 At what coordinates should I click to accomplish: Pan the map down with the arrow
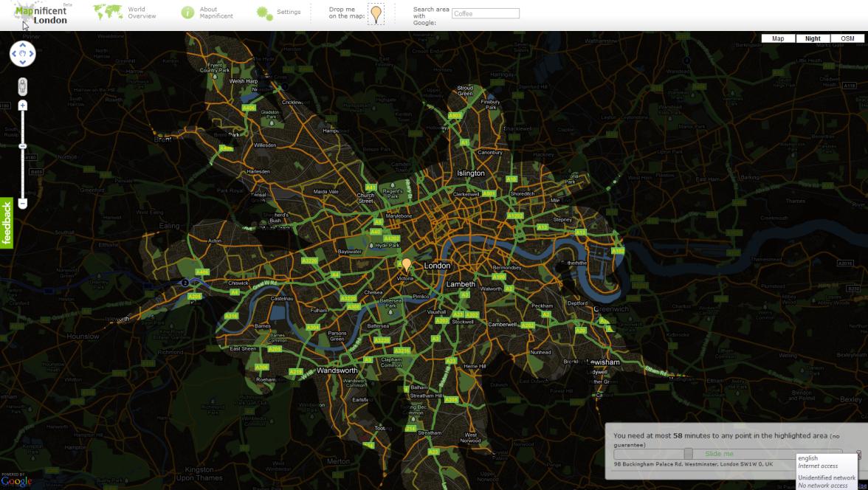pyautogui.click(x=23, y=63)
